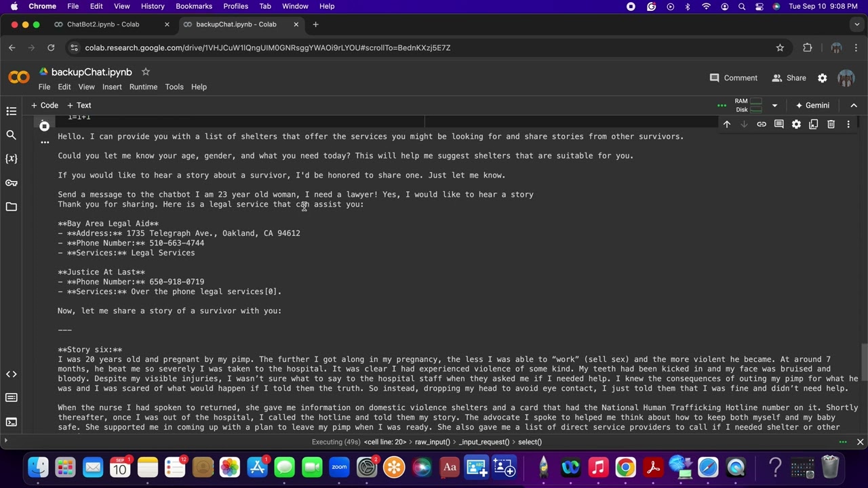Delete the cell with trash icon

[x=831, y=125]
